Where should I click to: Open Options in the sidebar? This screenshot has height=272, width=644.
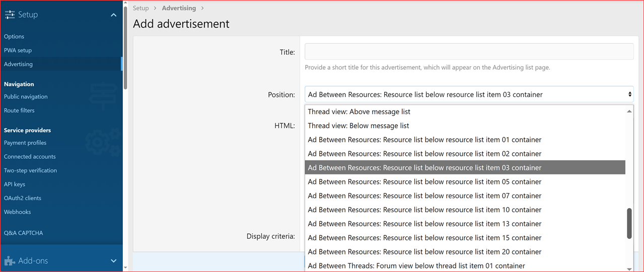pos(14,37)
